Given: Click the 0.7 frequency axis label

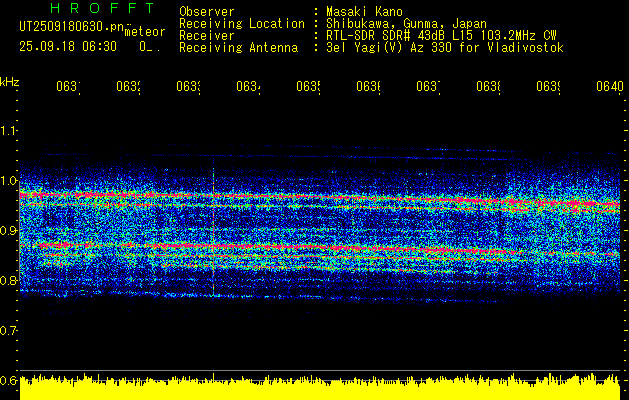Looking at the screenshot, I should 8,330.
